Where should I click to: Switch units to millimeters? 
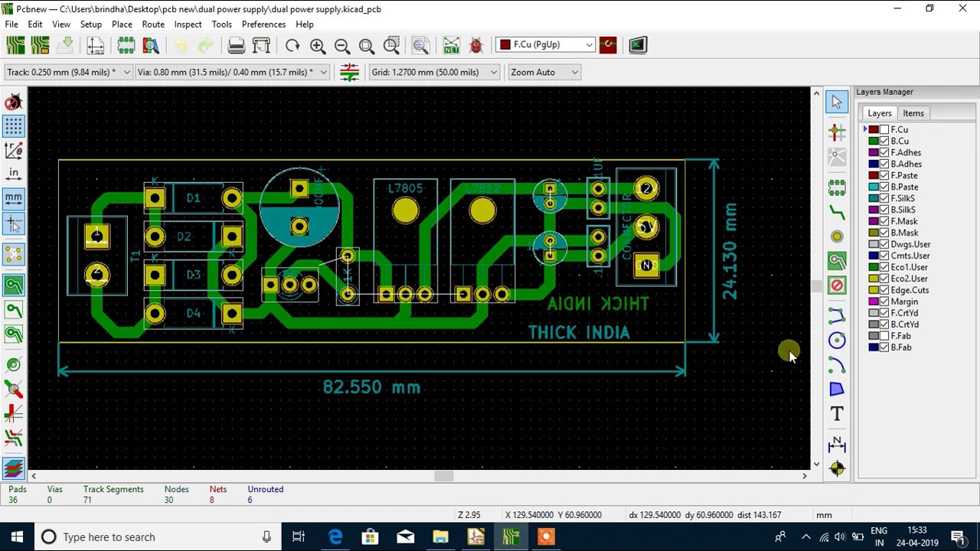coord(13,198)
